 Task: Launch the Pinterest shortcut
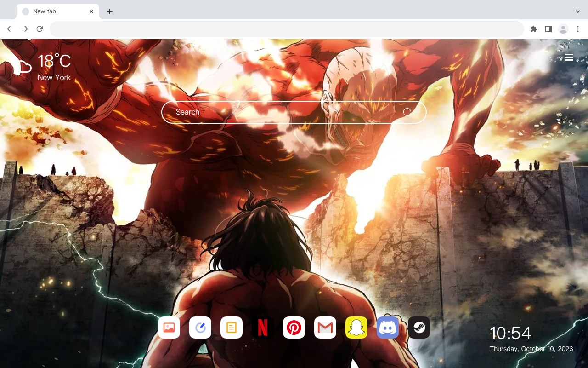(x=294, y=328)
